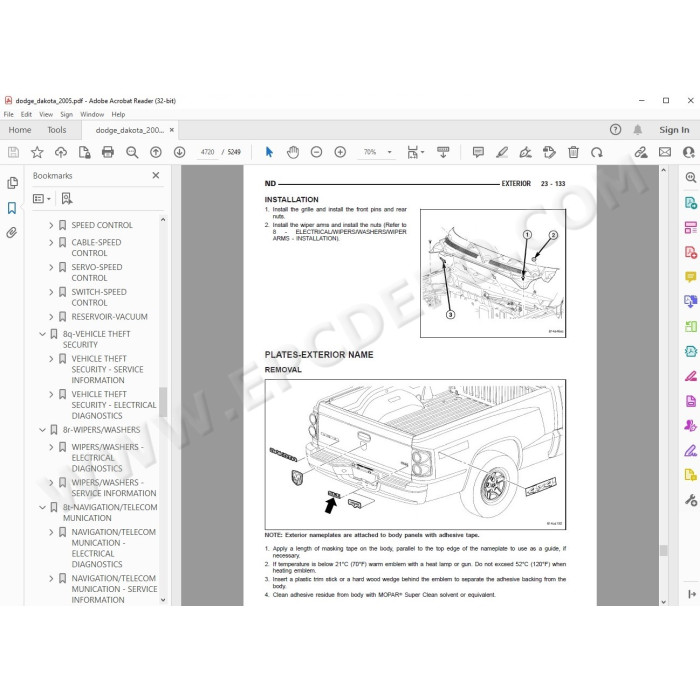The width and height of the screenshot is (700, 700).
Task: Click the bookmarks panel scrollbar thumb
Action: pos(163,402)
